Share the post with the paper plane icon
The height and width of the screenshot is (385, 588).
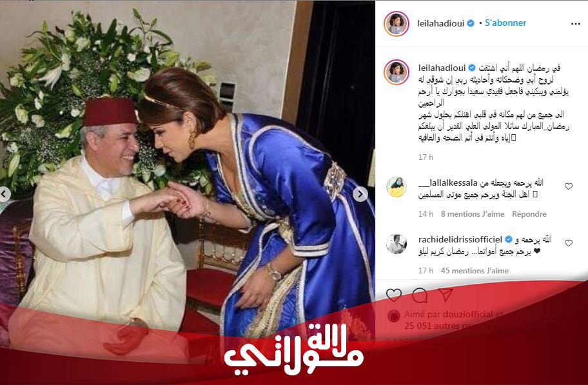tap(446, 295)
